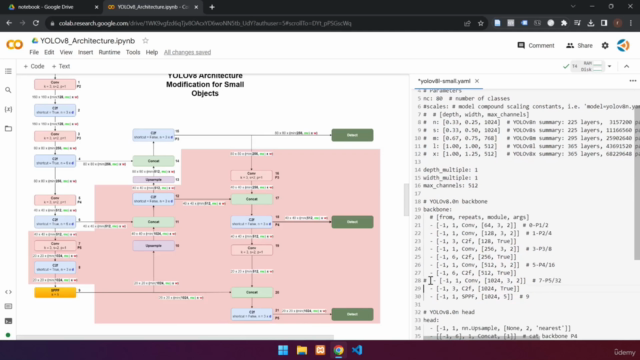Click the notebook title YOLOv8_Architecture.ipynb
Image resolution: width=640 pixels, height=360 pixels.
pyautogui.click(x=87, y=41)
